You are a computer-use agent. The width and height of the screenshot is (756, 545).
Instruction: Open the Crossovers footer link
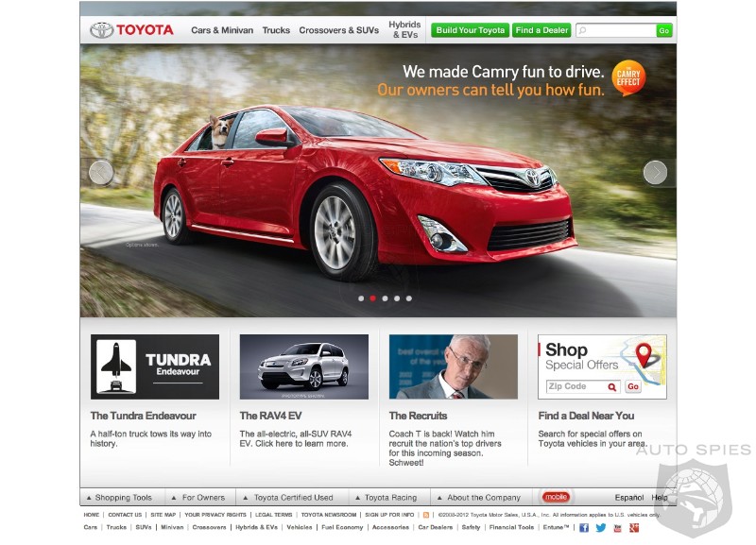[x=209, y=527]
